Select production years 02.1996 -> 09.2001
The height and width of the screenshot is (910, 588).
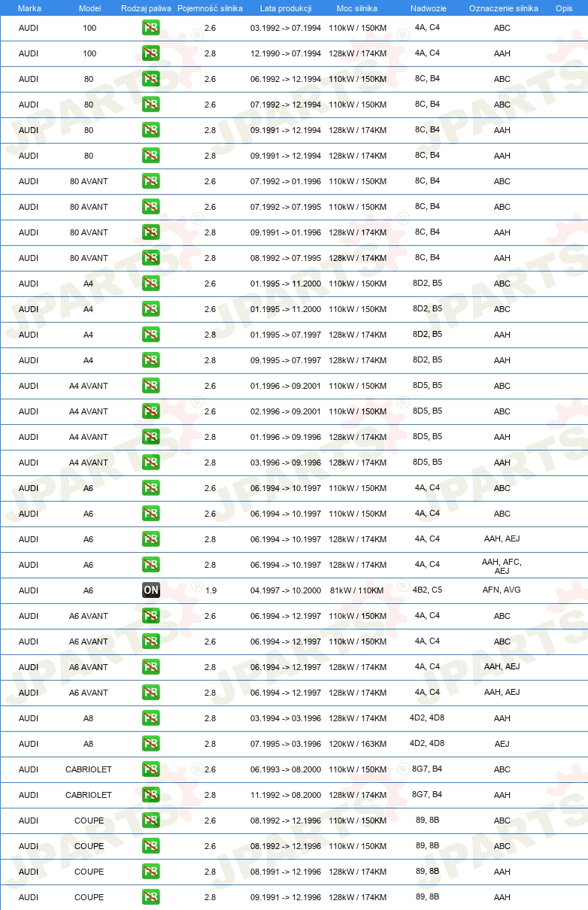[286, 411]
